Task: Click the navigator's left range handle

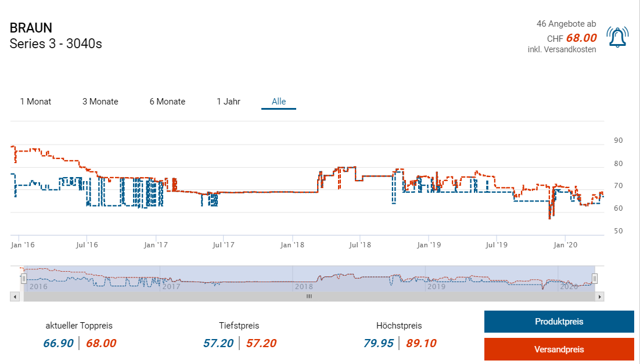Action: [24, 279]
